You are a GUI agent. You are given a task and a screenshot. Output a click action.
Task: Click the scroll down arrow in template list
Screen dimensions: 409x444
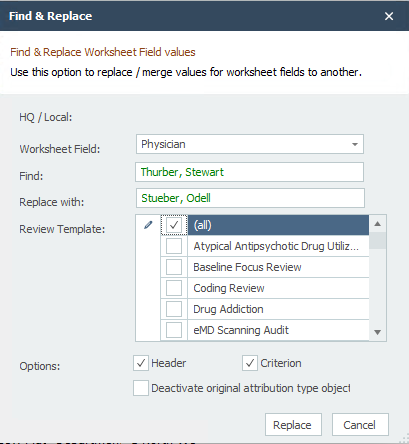click(x=377, y=332)
